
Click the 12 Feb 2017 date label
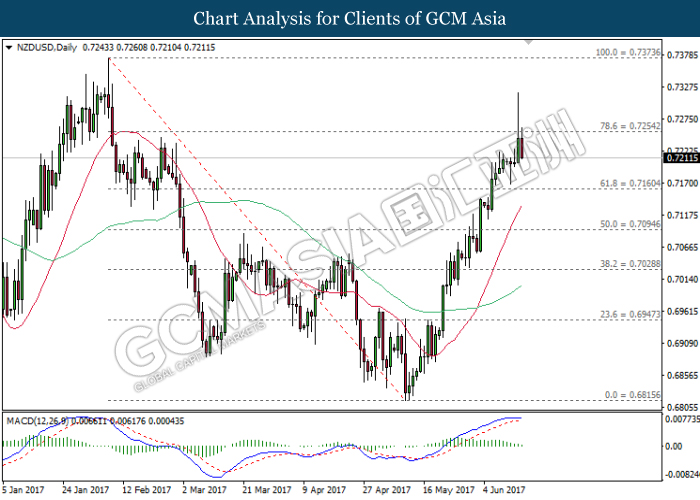146,490
